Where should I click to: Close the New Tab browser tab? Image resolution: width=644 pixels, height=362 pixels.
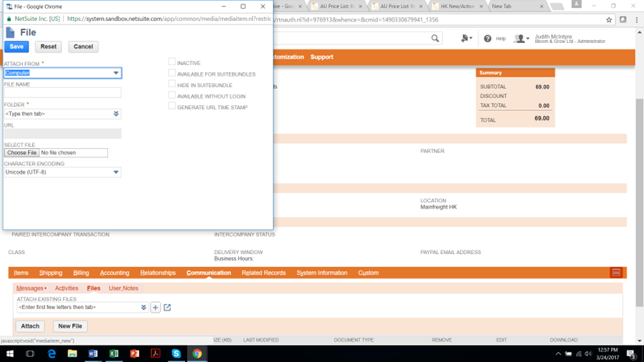point(542,6)
